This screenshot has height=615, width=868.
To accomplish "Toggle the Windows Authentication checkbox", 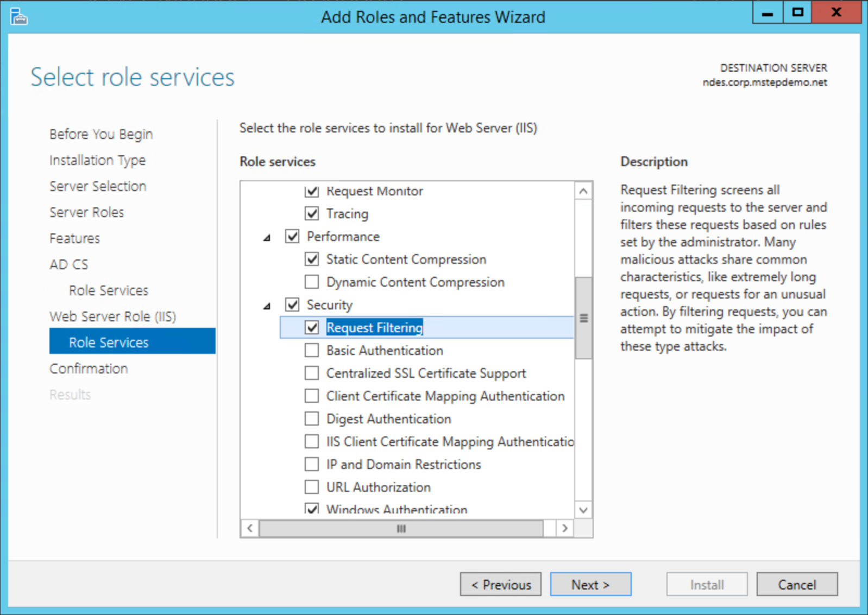I will click(x=312, y=509).
